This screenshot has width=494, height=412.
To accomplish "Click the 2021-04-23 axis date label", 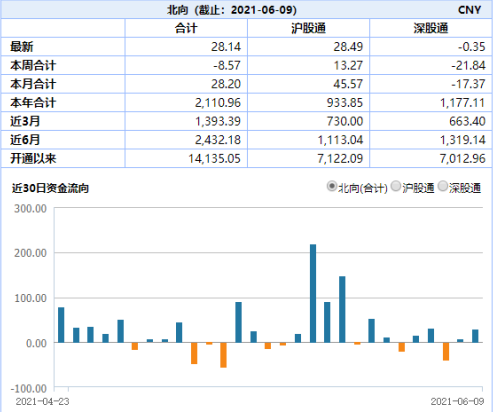I will pyautogui.click(x=42, y=401).
